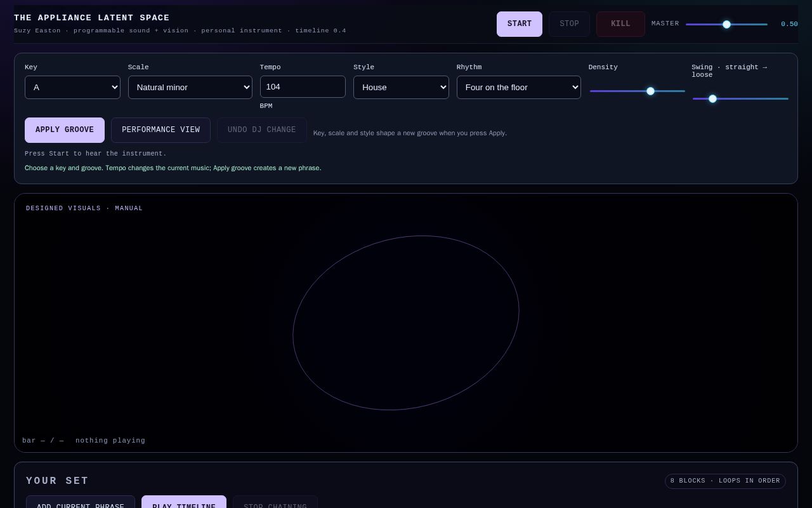The width and height of the screenshot is (812, 508).
Task: Click the 'Rhythm' label
Action: [x=469, y=67]
